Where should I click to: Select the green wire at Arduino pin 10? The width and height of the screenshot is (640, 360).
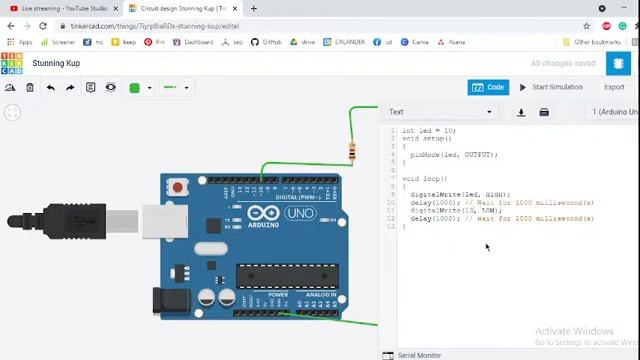coord(306,164)
